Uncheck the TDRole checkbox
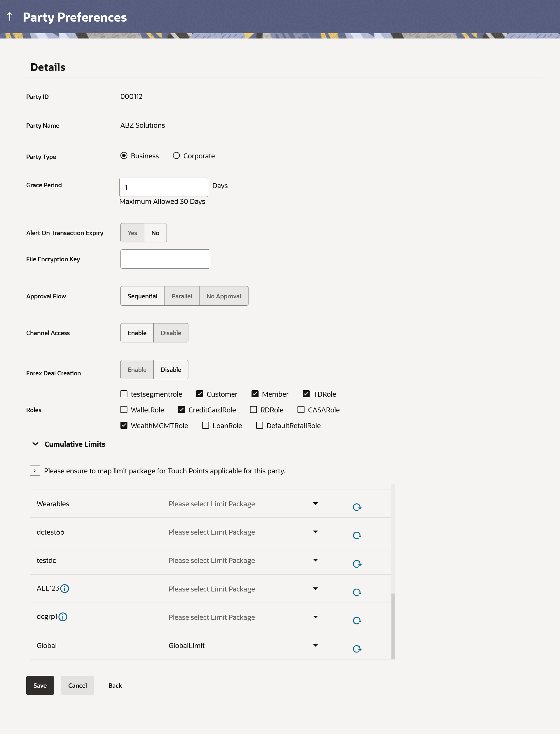Image resolution: width=560 pixels, height=735 pixels. click(306, 394)
